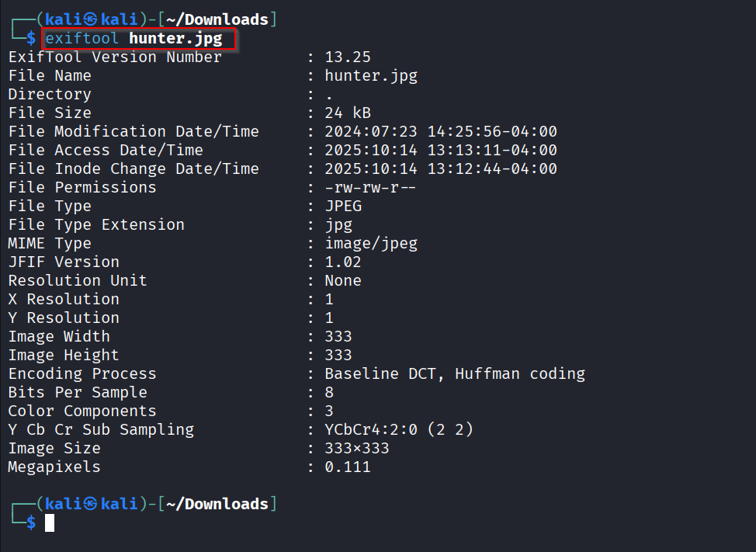This screenshot has height=552, width=756.
Task: Click the Image Size value 333×333
Action: pos(357,448)
